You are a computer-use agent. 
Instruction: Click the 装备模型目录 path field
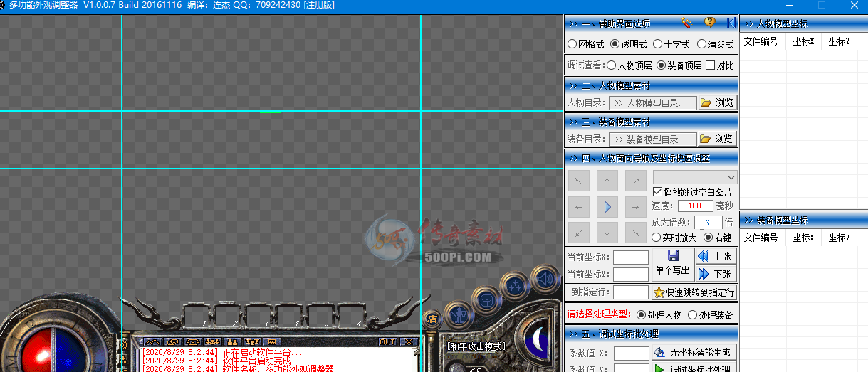(x=652, y=139)
